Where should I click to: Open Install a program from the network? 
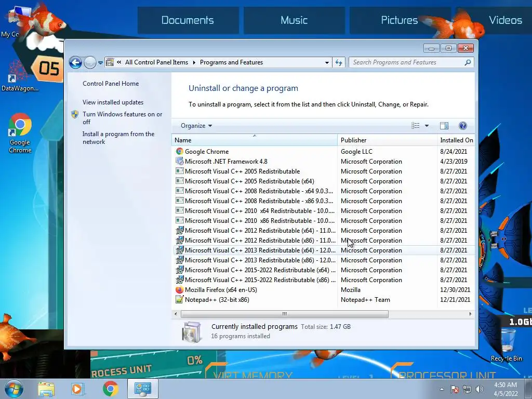pyautogui.click(x=118, y=138)
